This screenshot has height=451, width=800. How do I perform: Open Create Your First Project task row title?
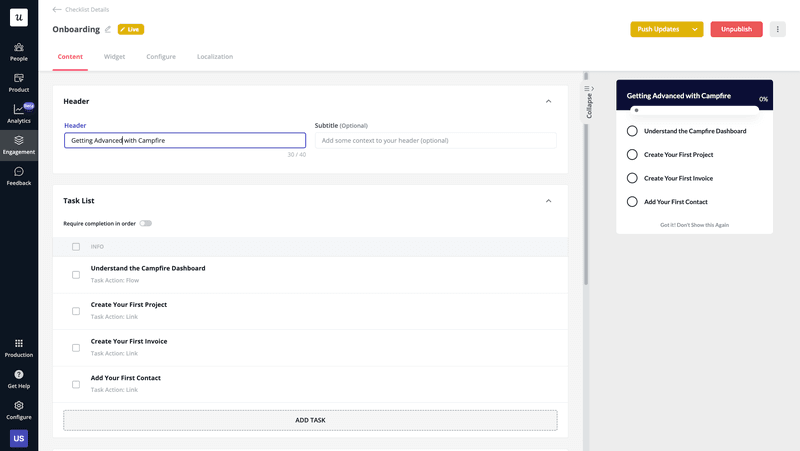pos(129,305)
